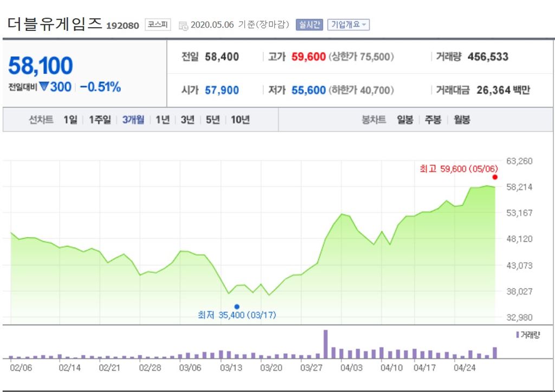Select the 1일 line chart tab

point(70,120)
